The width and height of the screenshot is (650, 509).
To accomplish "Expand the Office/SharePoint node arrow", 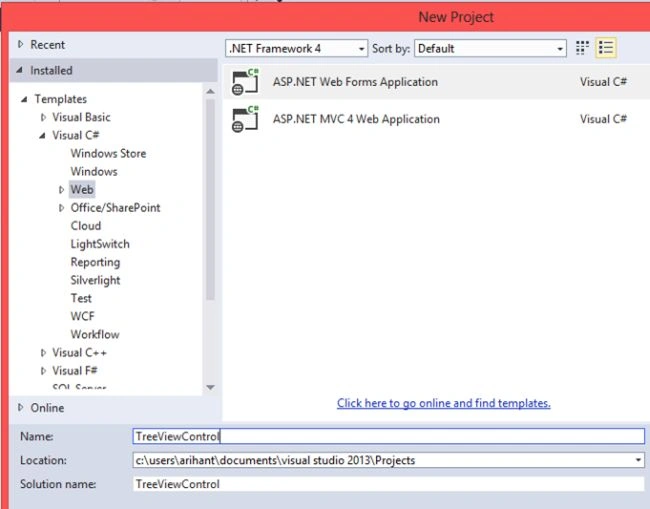I will 61,208.
